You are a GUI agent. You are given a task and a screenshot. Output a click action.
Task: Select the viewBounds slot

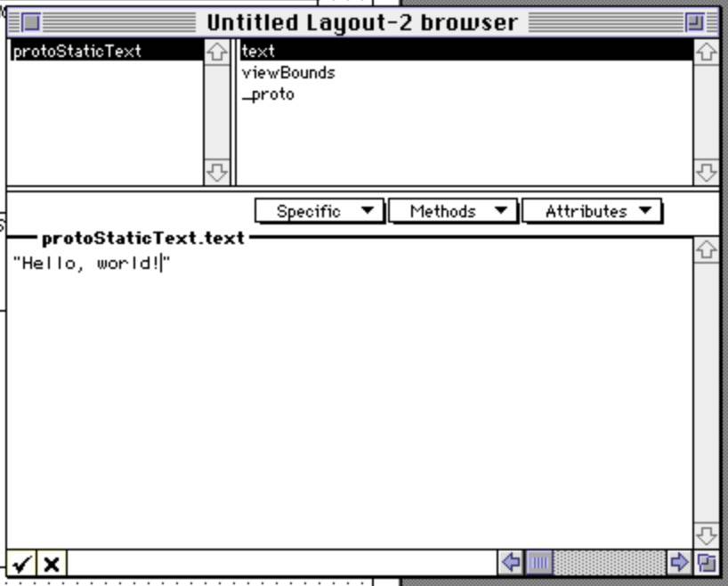click(x=288, y=73)
